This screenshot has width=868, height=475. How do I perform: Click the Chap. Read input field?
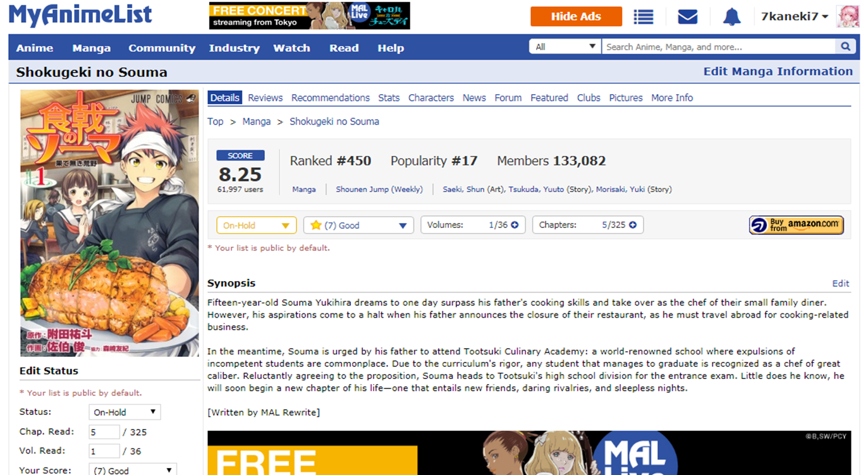(104, 432)
